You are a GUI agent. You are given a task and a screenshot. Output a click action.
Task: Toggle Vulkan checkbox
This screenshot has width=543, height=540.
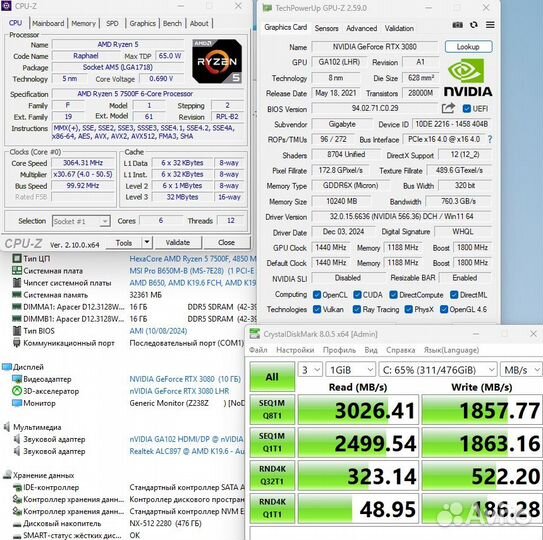point(317,309)
